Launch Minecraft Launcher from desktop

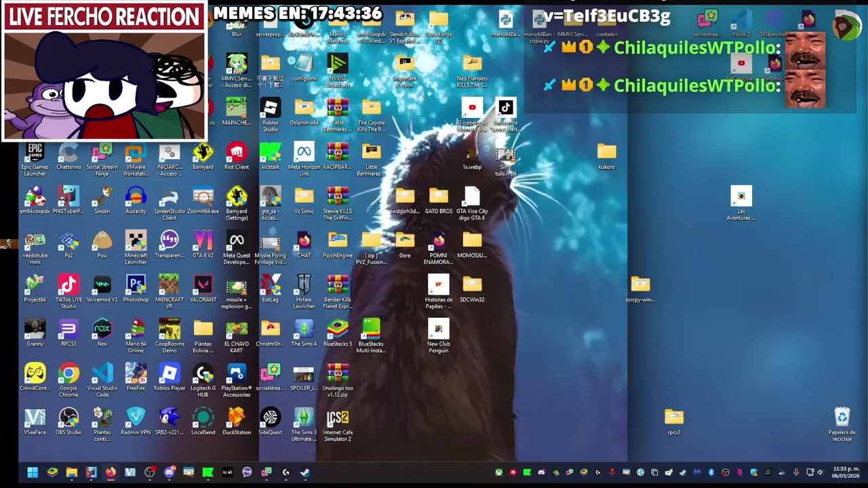tap(136, 248)
